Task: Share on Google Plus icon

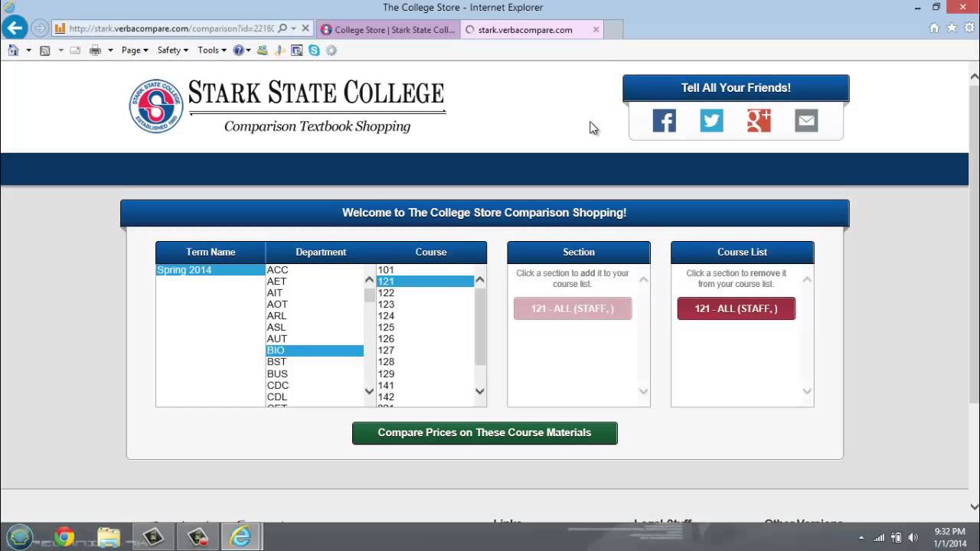Action: point(759,121)
